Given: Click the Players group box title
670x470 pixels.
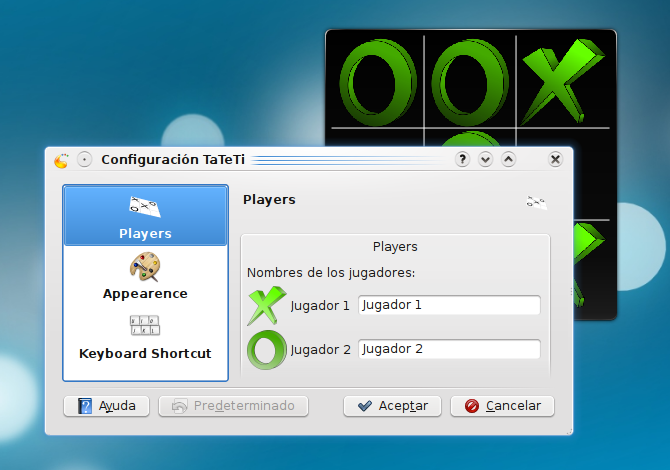Looking at the screenshot, I should pyautogui.click(x=395, y=247).
